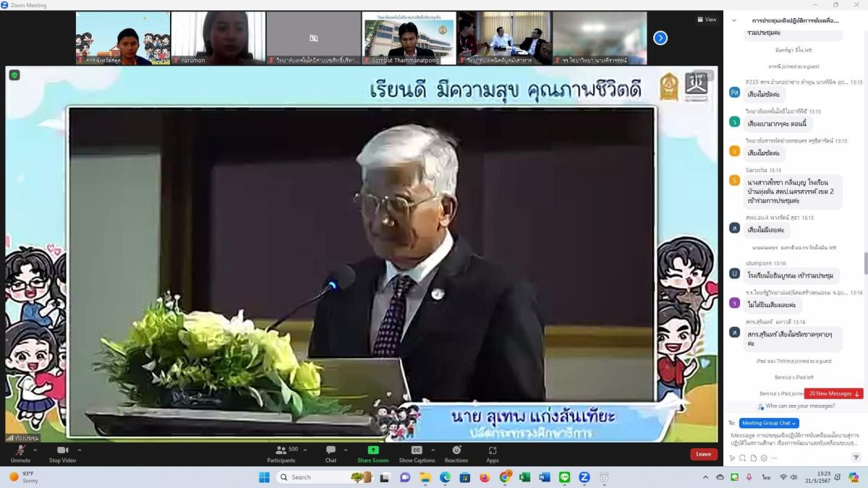Click the red Leave button

tap(704, 454)
